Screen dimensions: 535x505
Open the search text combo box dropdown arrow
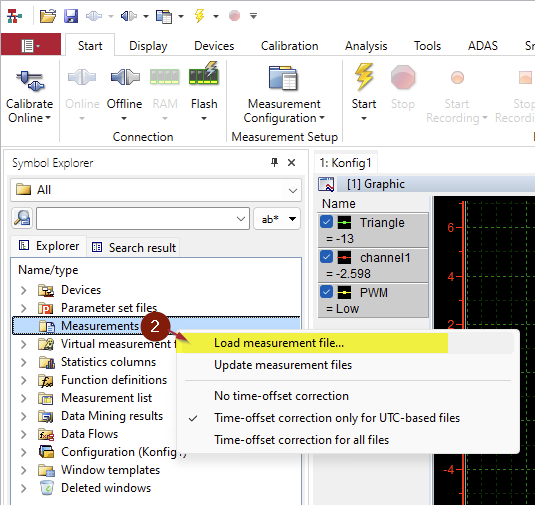point(241,218)
